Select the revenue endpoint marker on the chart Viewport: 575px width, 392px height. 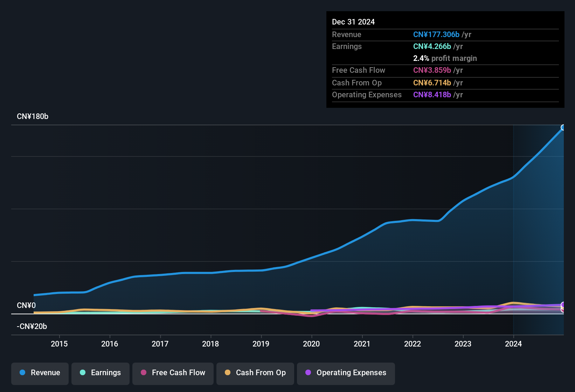563,127
